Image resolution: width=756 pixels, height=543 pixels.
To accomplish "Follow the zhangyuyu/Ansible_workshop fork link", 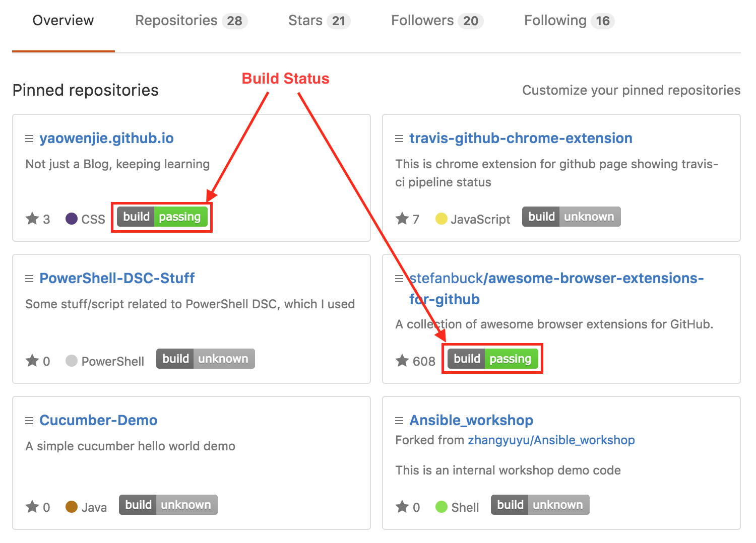I will 551,440.
